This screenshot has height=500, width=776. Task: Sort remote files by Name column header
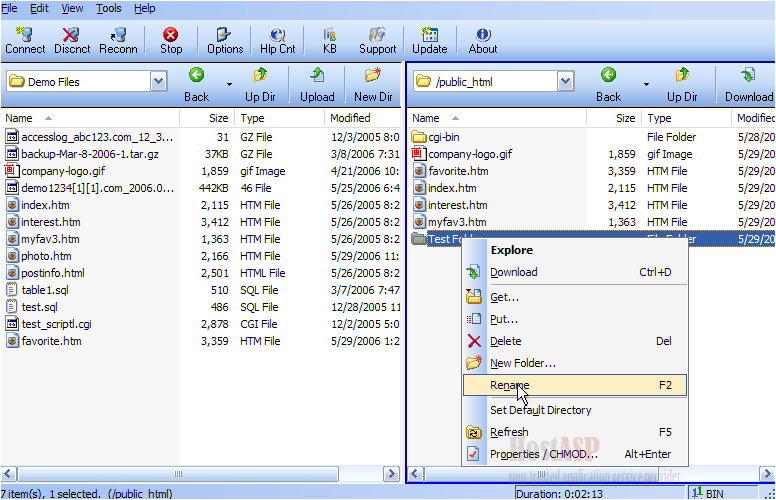click(x=425, y=118)
